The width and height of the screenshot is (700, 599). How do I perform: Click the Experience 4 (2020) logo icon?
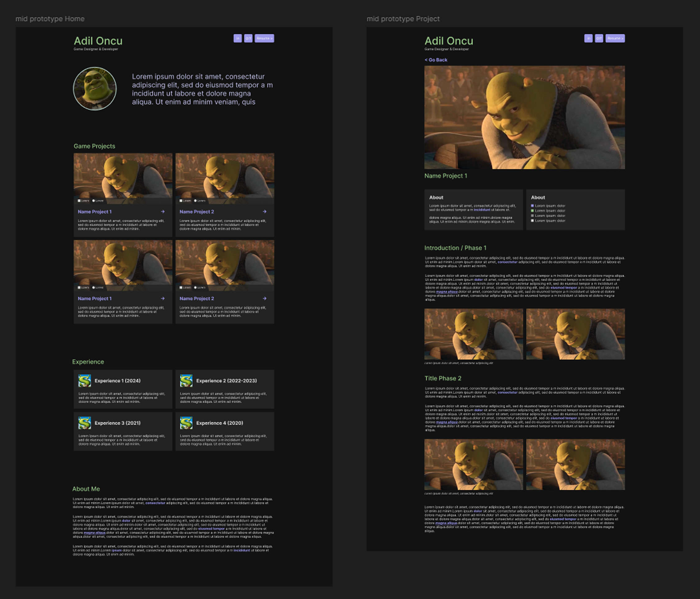(186, 423)
